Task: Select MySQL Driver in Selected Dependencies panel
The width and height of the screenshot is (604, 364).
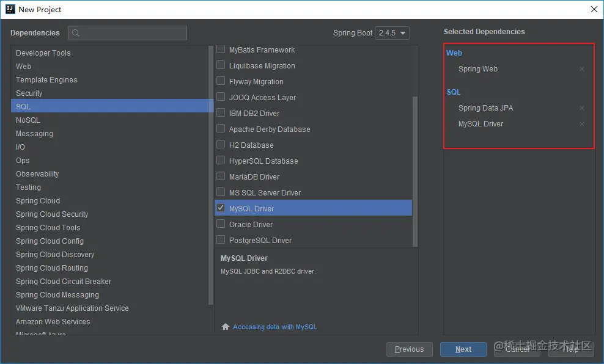Action: click(x=481, y=124)
